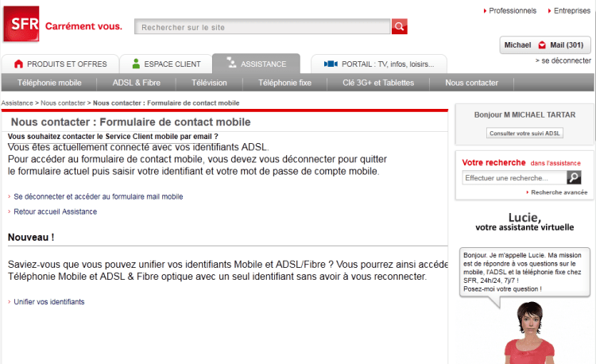The image size is (596, 364).
Task: Click page title 'Nous contacter : Formulaire de contact mobile'
Action: click(131, 122)
